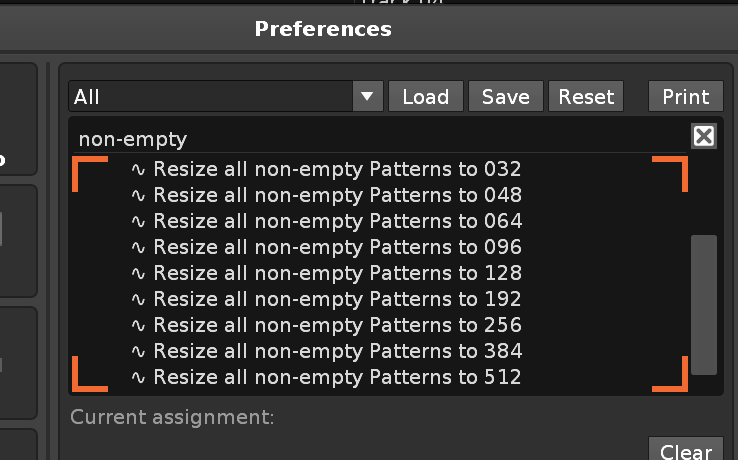
Task: Click the non-empty search field
Action: (x=380, y=139)
